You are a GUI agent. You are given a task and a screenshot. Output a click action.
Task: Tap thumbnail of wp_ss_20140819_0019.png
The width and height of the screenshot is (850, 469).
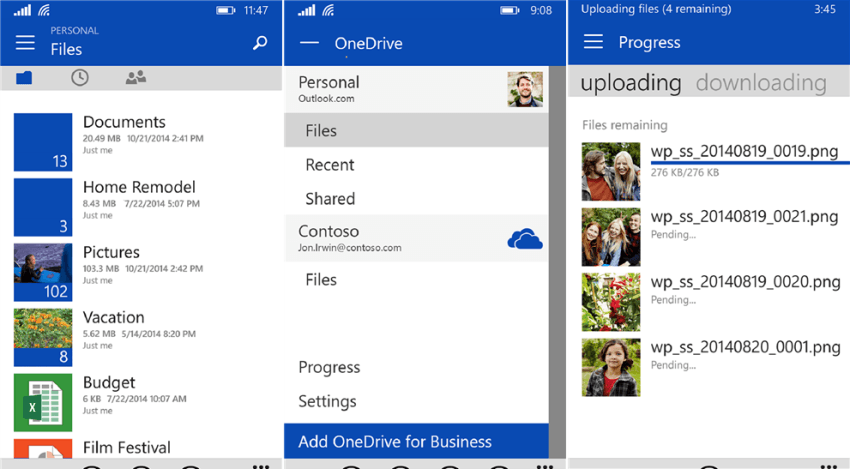611,172
